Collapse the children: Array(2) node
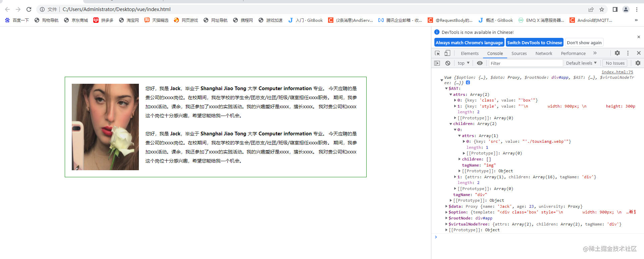The width and height of the screenshot is (644, 259). click(450, 124)
